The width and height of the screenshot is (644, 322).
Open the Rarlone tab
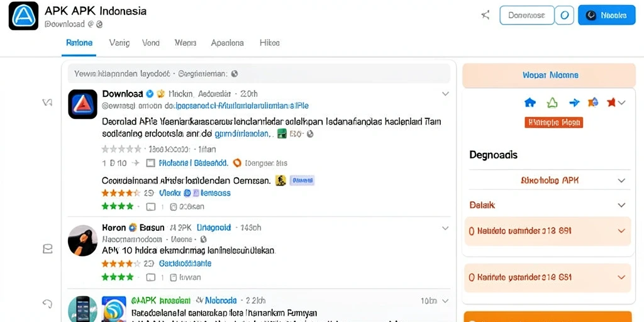79,43
